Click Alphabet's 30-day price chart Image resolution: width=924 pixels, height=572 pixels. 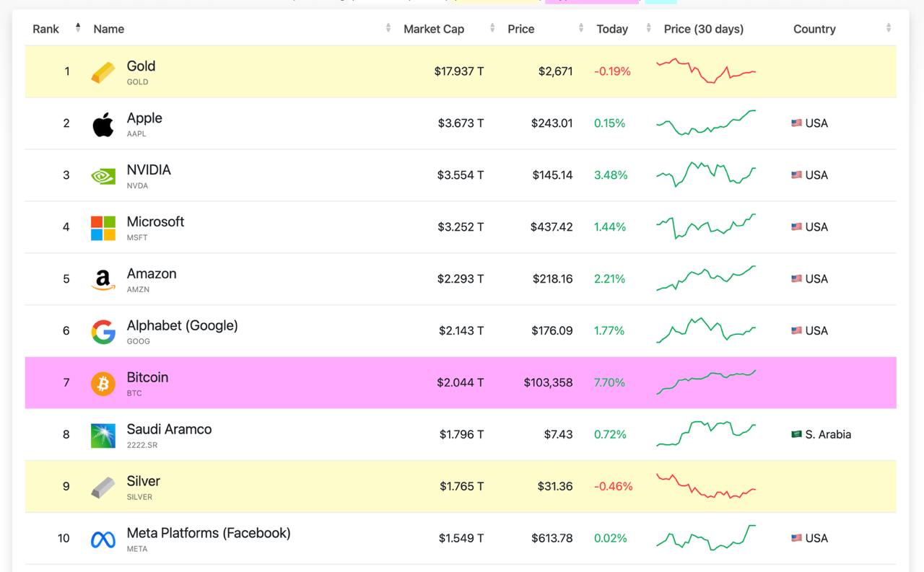[706, 330]
